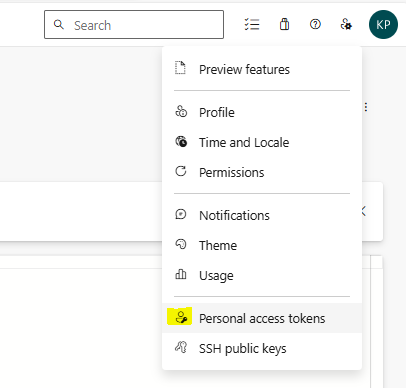Open Permissions menu entry
This screenshot has width=406, height=388.
coord(262,172)
